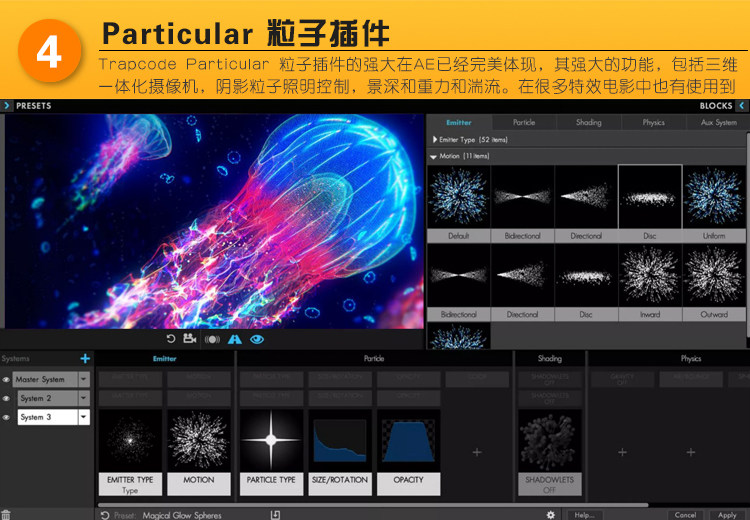Click the Apply button

point(727,515)
